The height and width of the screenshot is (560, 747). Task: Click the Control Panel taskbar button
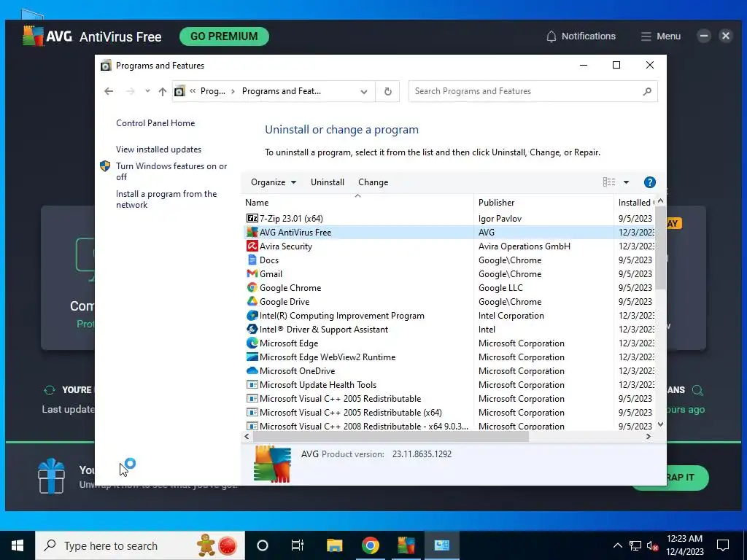tap(441, 545)
